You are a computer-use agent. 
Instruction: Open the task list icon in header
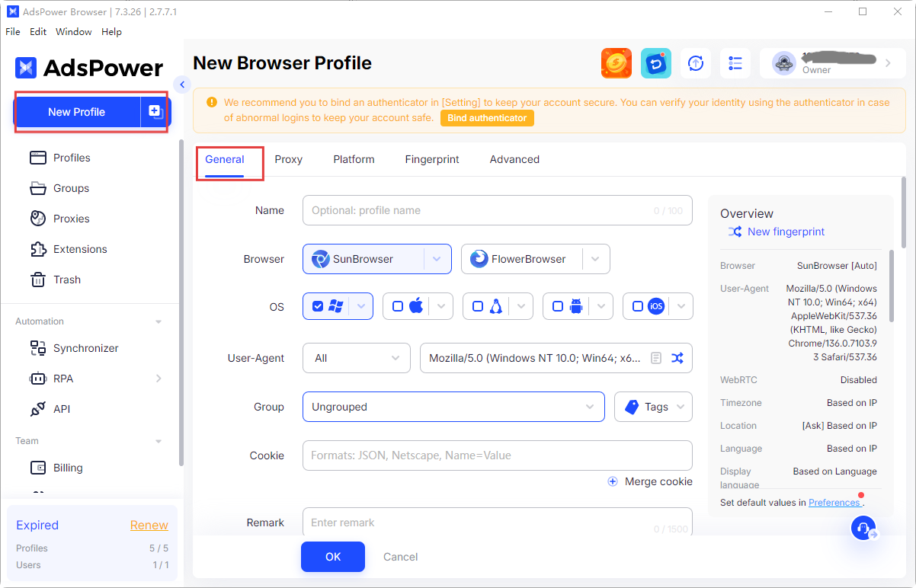[x=735, y=63]
